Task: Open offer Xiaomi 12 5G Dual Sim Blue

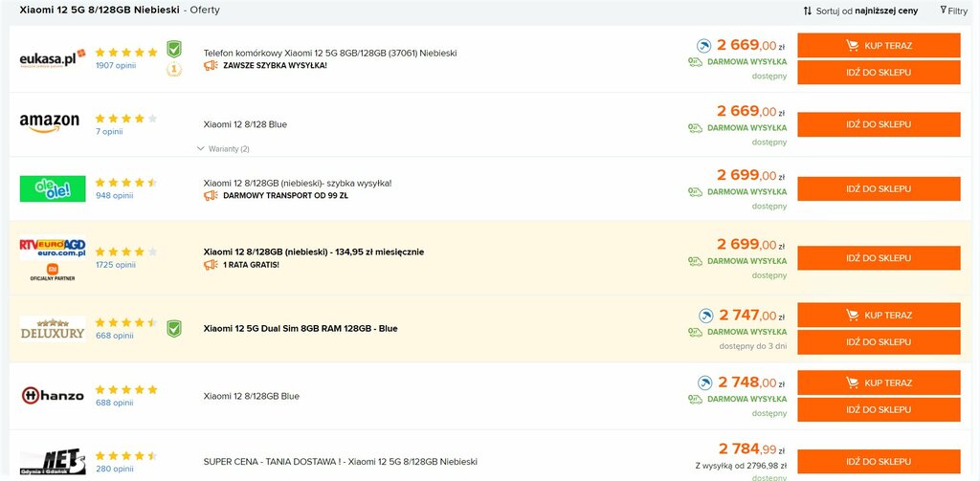Action: pos(301,329)
